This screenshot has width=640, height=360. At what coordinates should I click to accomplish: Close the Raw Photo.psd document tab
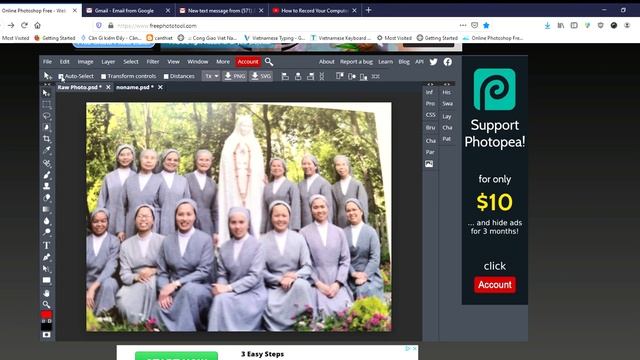pyautogui.click(x=108, y=87)
